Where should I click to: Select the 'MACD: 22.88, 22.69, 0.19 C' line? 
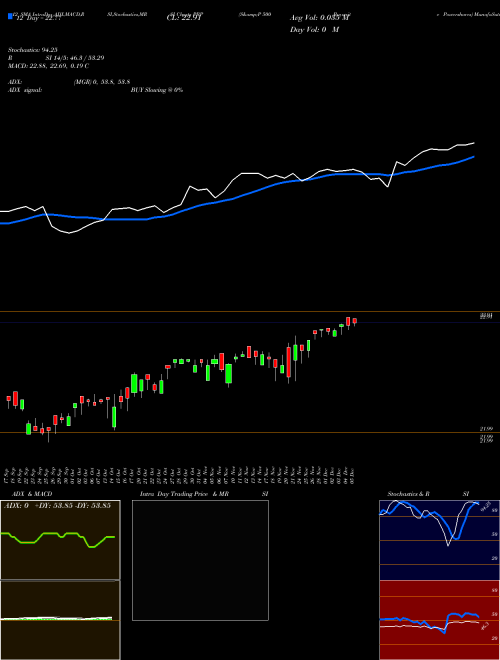point(48,66)
